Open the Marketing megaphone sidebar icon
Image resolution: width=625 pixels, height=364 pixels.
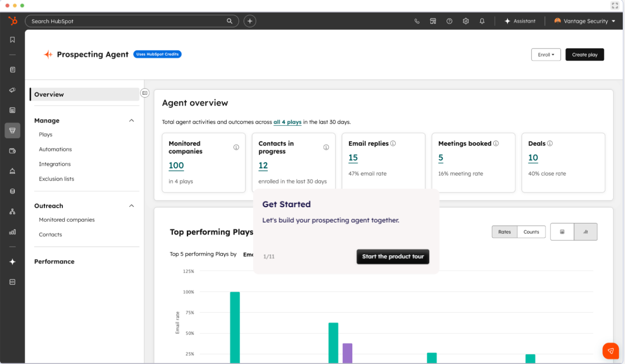pos(13,90)
